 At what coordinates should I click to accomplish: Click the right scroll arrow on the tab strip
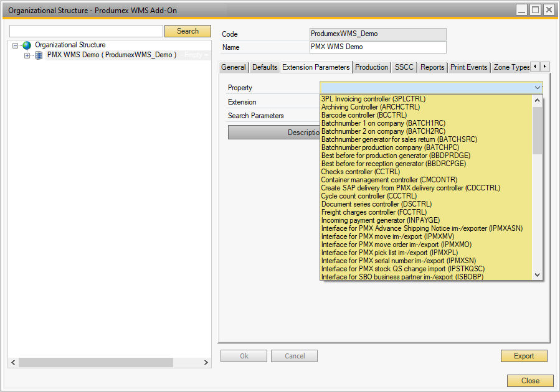click(544, 67)
